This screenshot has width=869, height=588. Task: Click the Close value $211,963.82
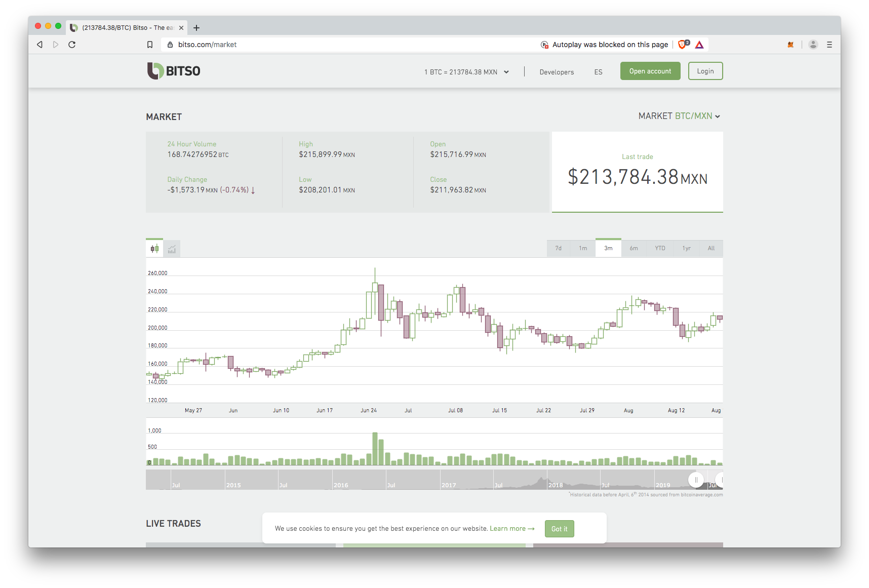[x=458, y=190]
